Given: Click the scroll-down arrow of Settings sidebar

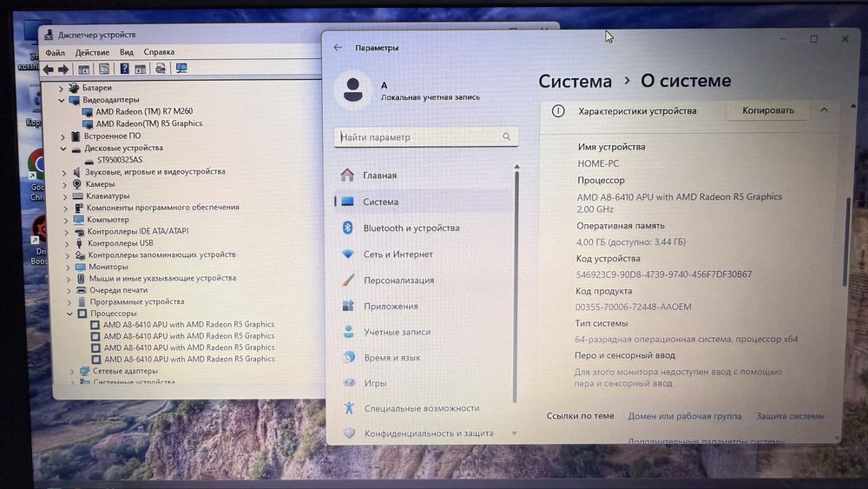Looking at the screenshot, I should tap(514, 433).
